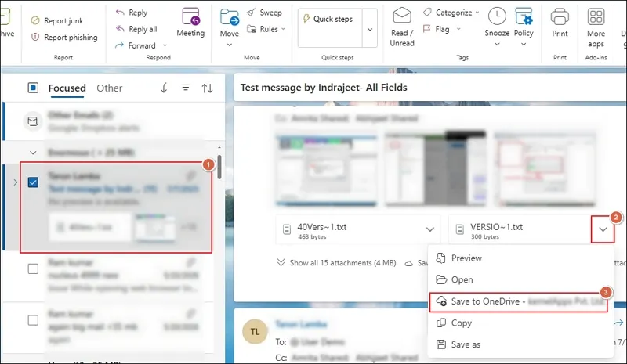Toggle select-all messages checkbox
The image size is (627, 364).
(33, 88)
